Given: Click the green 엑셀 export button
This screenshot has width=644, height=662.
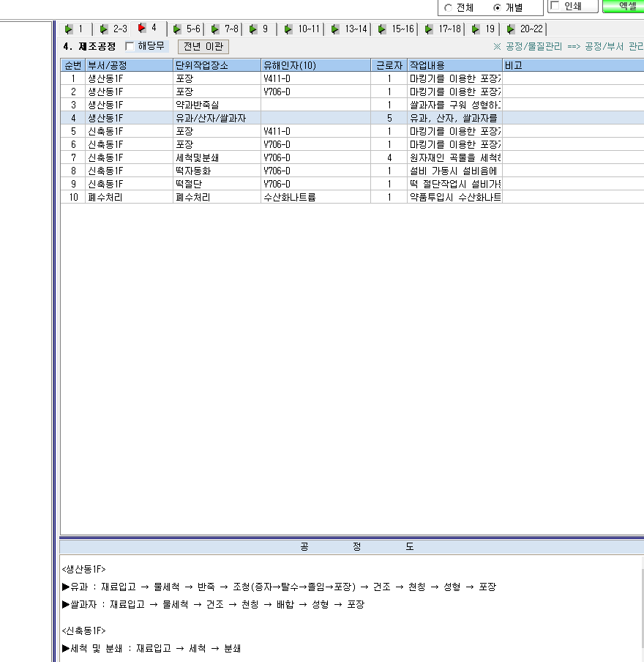Looking at the screenshot, I should (624, 6).
